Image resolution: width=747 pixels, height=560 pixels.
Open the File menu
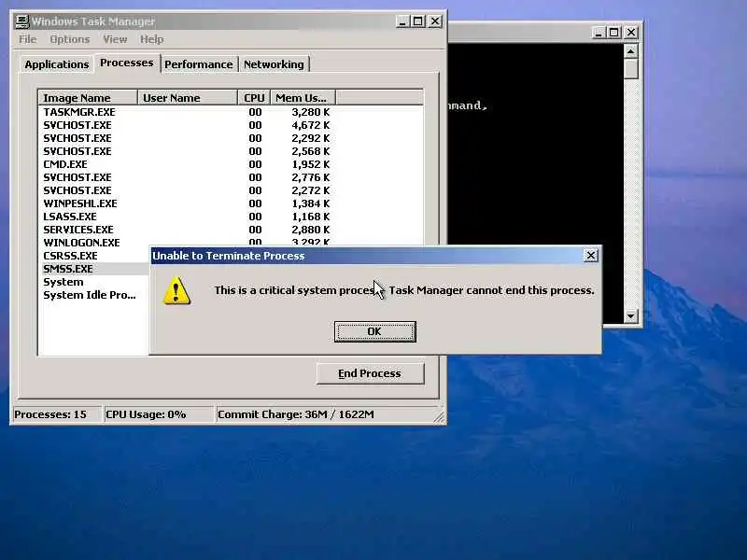pos(28,39)
